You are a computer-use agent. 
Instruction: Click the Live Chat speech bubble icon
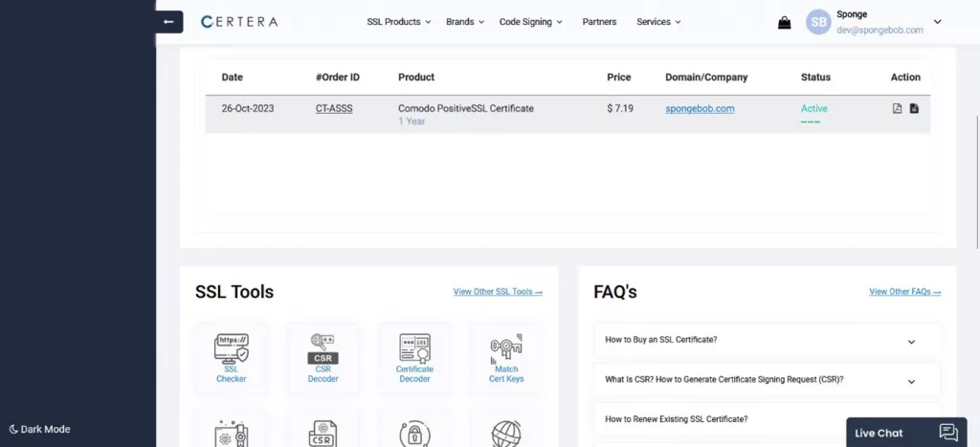pos(948,433)
